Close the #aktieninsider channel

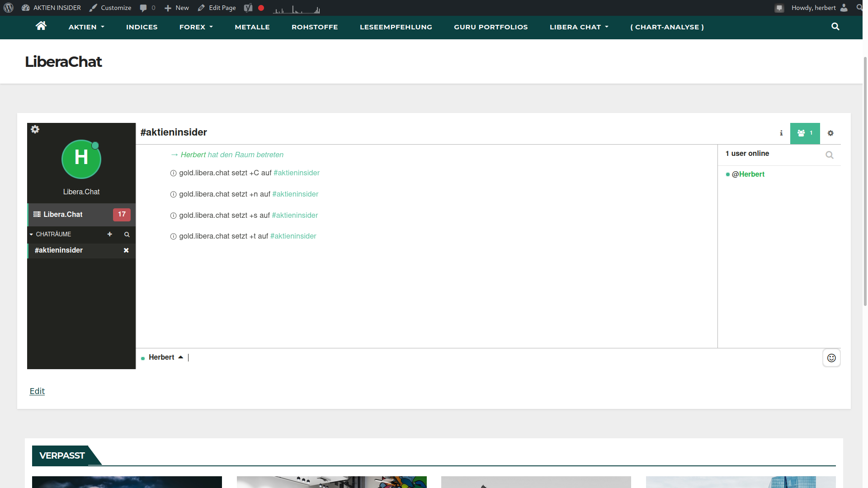126,250
